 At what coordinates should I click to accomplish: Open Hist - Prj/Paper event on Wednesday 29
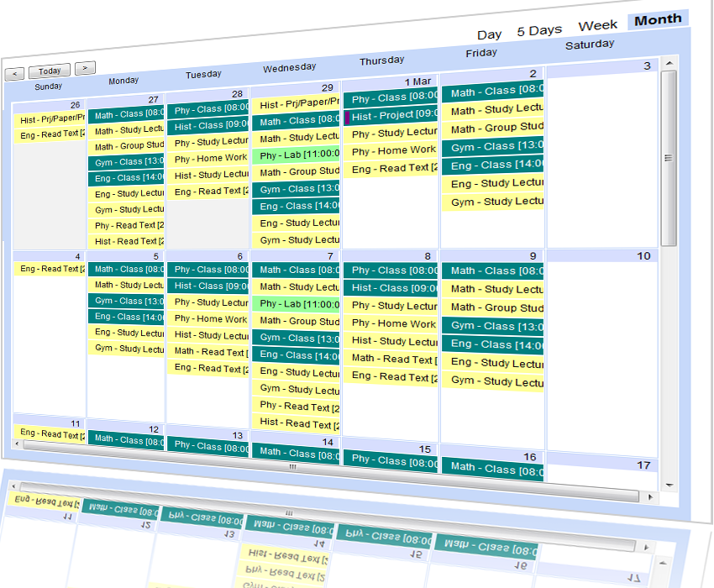click(296, 104)
